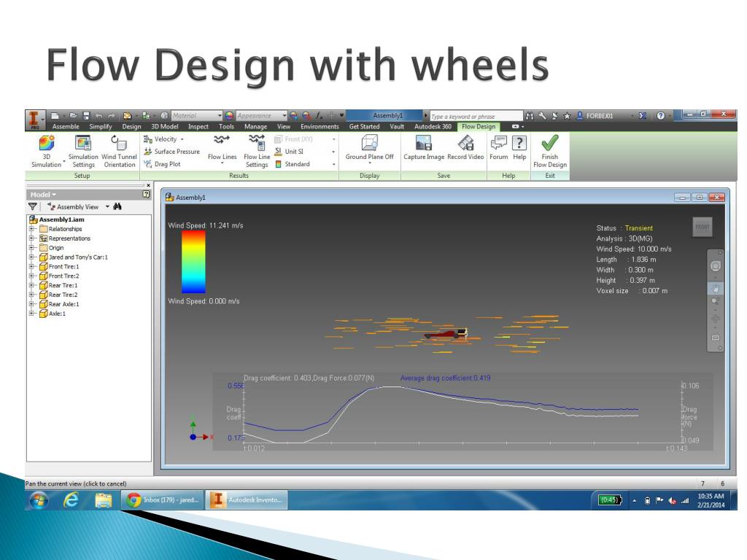Click Finish Flow Design
The image size is (747, 560).
click(x=550, y=151)
